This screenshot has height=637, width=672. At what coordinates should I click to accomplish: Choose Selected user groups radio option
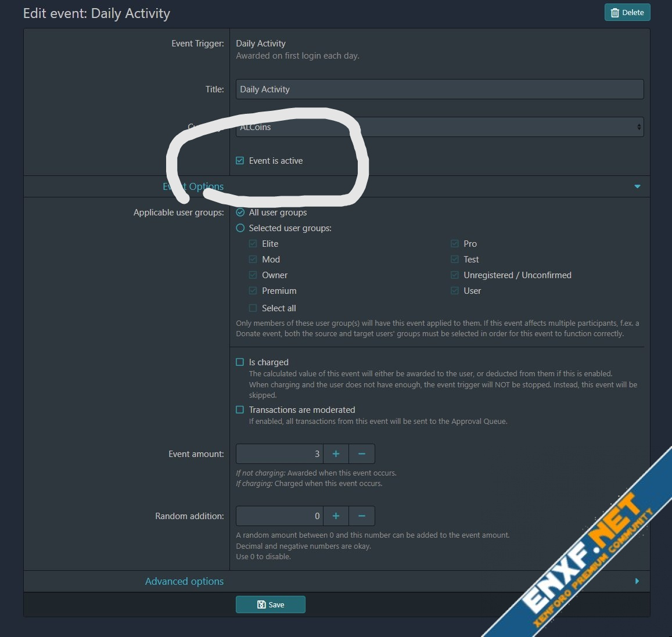[240, 228]
